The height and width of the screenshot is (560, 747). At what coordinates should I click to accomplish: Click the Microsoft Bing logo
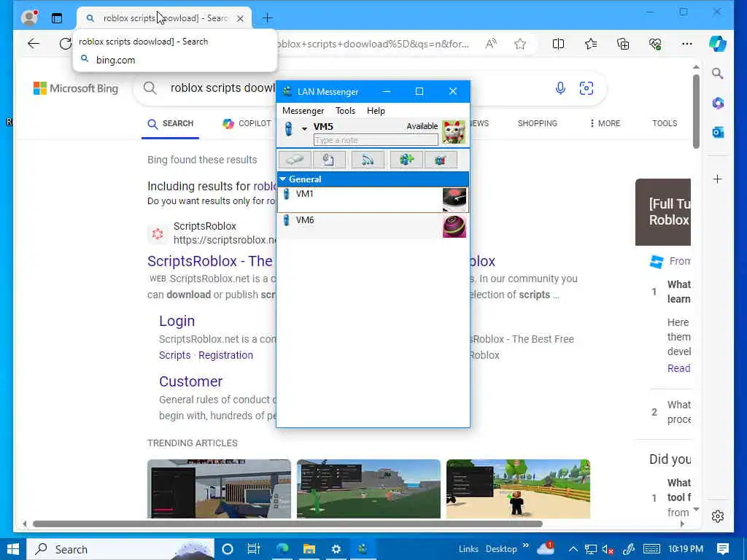click(x=76, y=88)
